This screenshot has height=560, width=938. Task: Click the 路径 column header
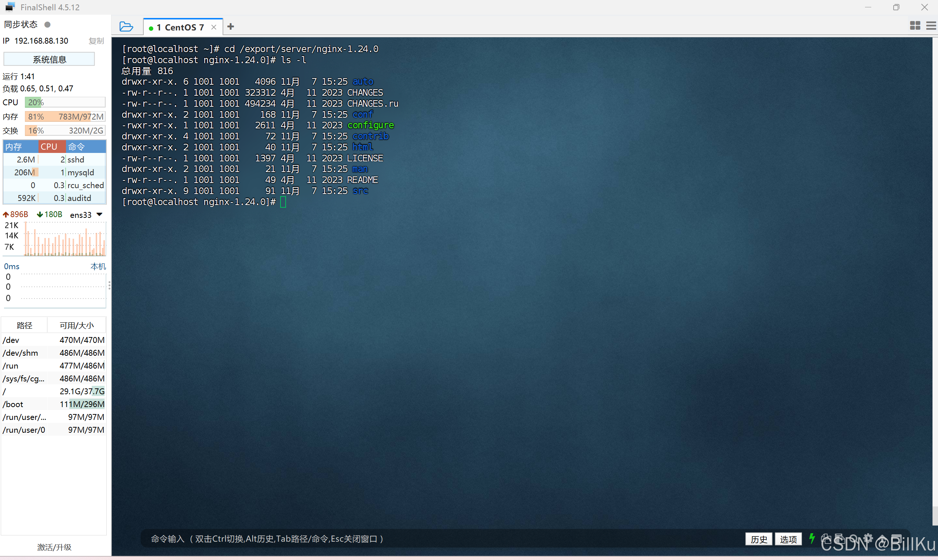coord(25,325)
